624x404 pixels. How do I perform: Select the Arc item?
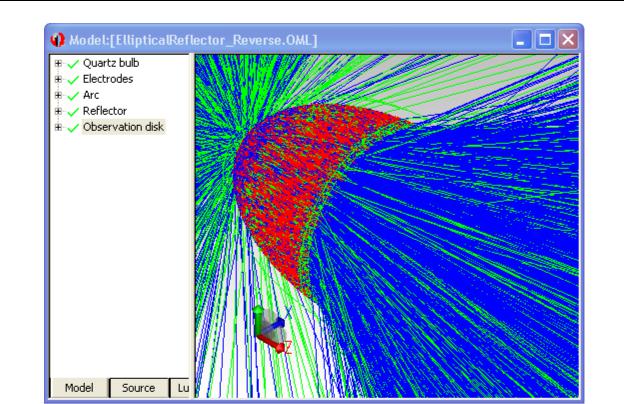[91, 95]
